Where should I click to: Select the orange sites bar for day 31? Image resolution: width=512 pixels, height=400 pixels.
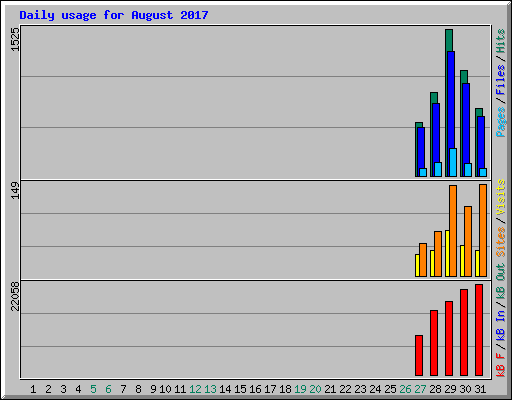pos(483,230)
